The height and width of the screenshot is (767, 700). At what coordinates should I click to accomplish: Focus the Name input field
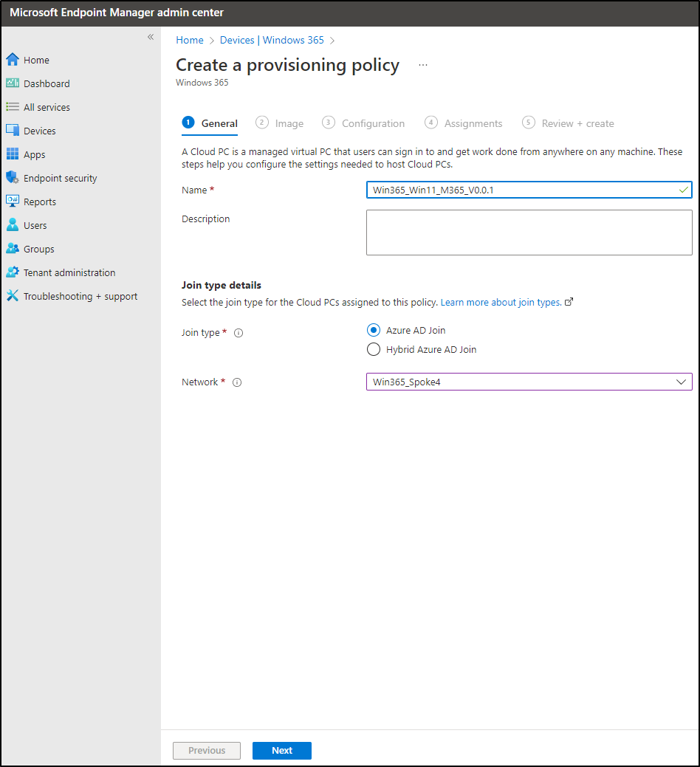(x=529, y=190)
